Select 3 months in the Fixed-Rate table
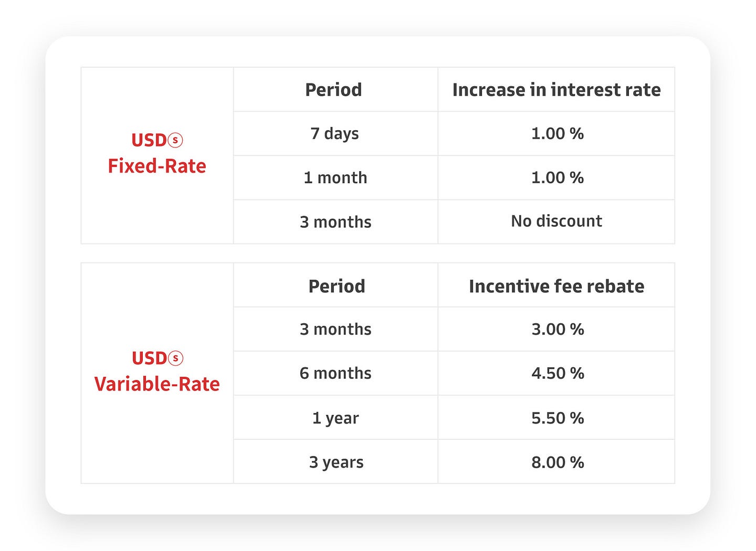 click(335, 222)
